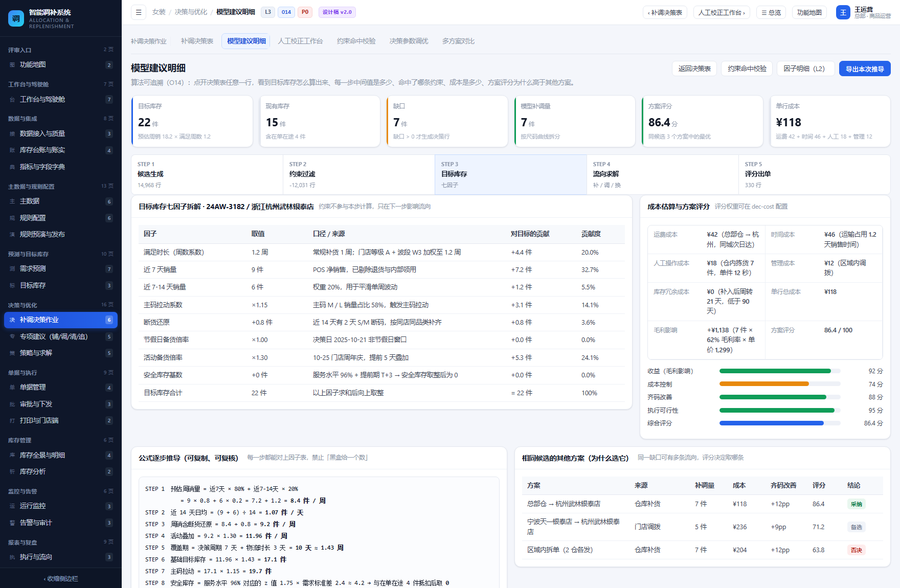Select STEP 2 约束过滤 step card
Viewport: 900px width, 588px height.
[x=358, y=174]
